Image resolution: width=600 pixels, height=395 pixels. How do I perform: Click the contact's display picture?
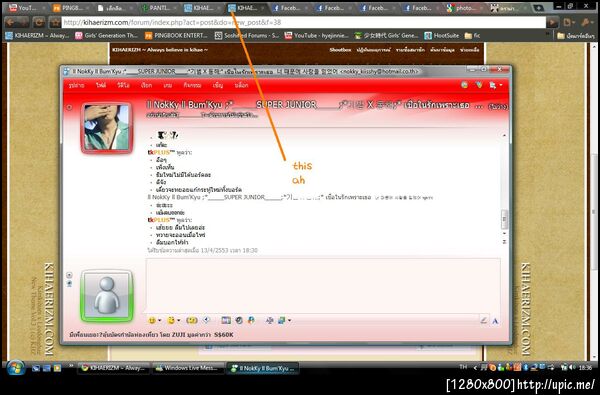(x=106, y=127)
